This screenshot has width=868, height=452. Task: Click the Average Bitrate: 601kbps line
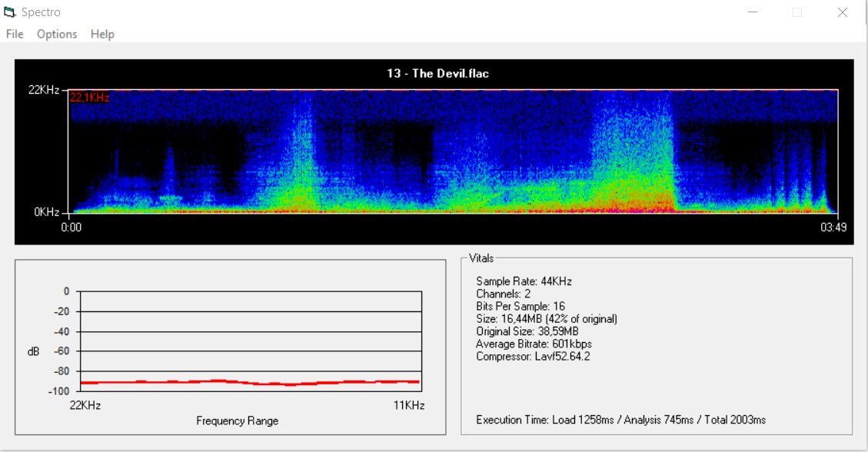coord(534,344)
